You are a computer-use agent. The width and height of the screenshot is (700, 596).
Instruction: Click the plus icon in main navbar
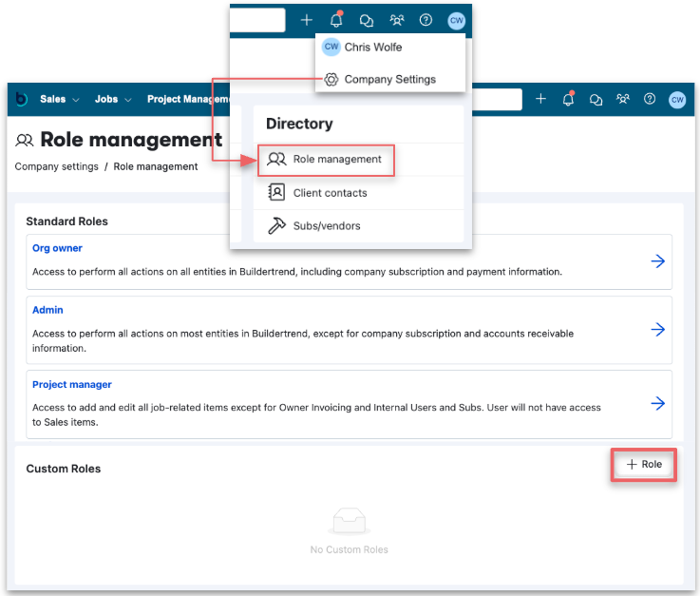coord(540,99)
